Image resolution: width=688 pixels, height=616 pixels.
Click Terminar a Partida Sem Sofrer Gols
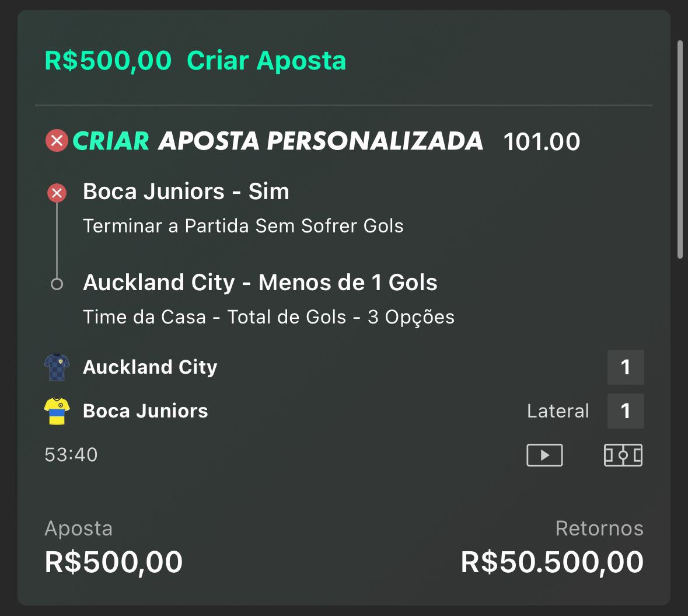[243, 226]
